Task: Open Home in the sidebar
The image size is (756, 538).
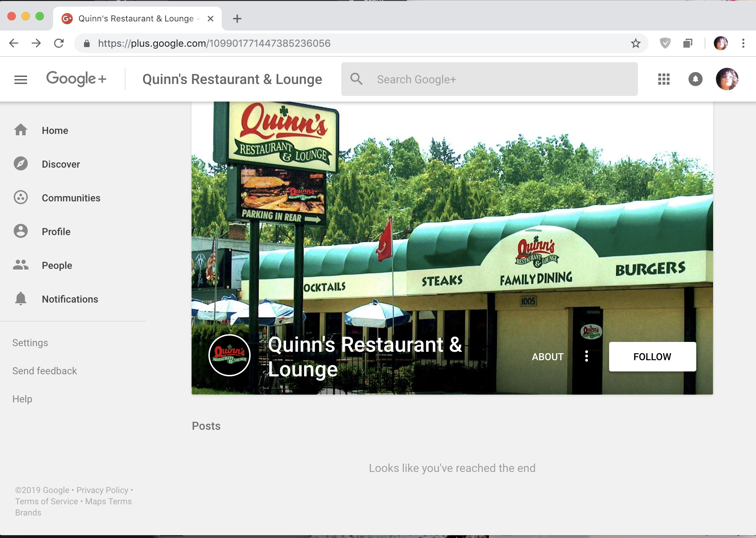Action: click(x=55, y=130)
